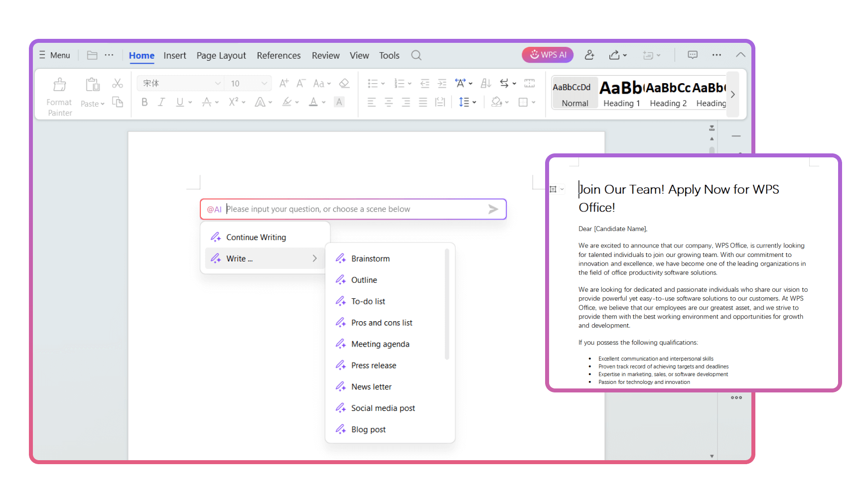Switch to the Insert ribbon tab

coord(174,55)
